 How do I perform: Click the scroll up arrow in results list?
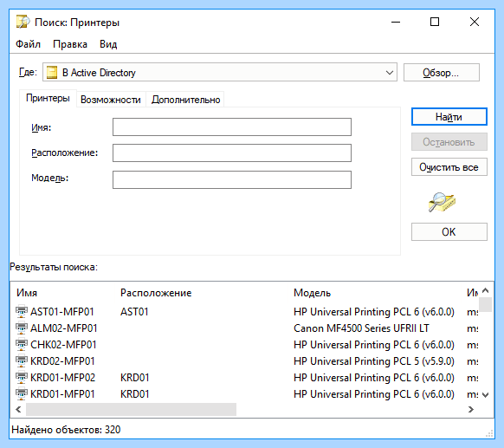point(485,291)
